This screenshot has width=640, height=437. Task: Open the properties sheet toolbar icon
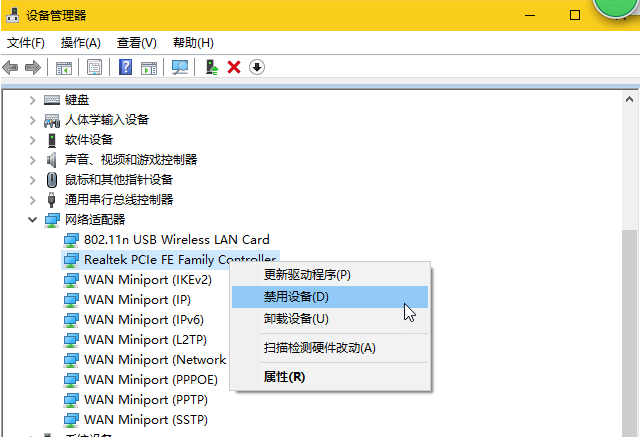(94, 67)
